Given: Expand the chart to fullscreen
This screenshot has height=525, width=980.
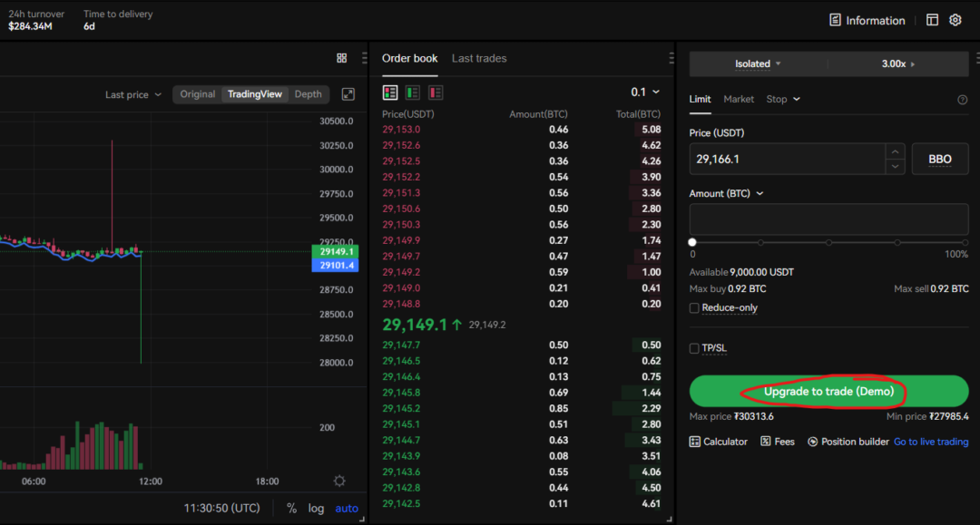Looking at the screenshot, I should 348,92.
